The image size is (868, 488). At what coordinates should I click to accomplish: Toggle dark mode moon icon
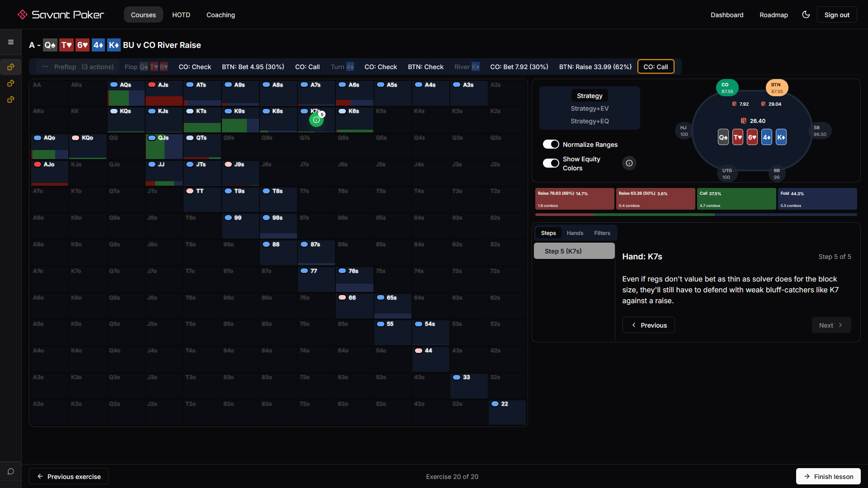coord(806,14)
